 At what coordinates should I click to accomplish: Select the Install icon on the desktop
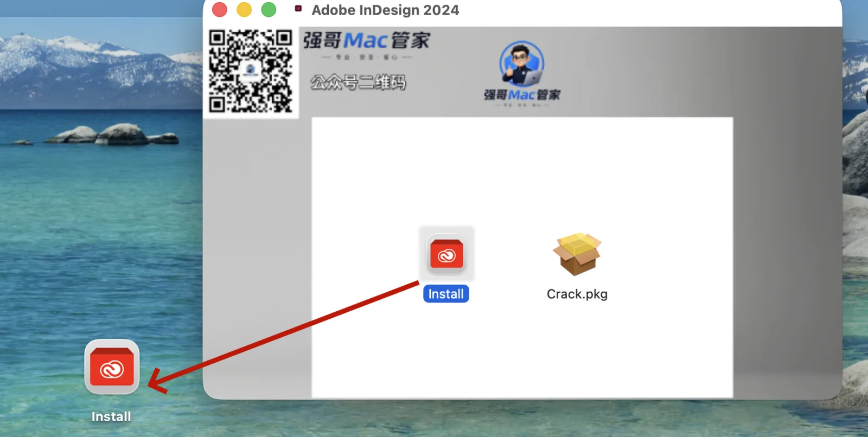click(112, 367)
